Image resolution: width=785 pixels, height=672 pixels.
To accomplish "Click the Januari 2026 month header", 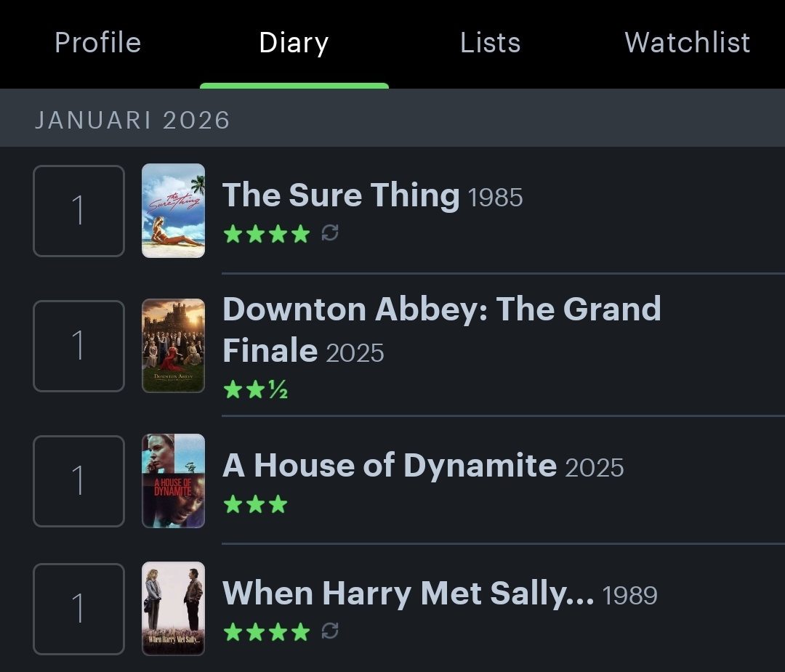I will [132, 120].
